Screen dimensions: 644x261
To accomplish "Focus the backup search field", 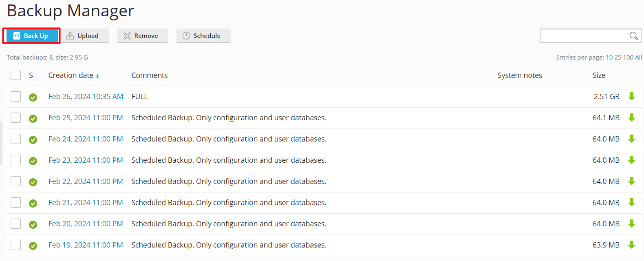I will click(x=584, y=36).
